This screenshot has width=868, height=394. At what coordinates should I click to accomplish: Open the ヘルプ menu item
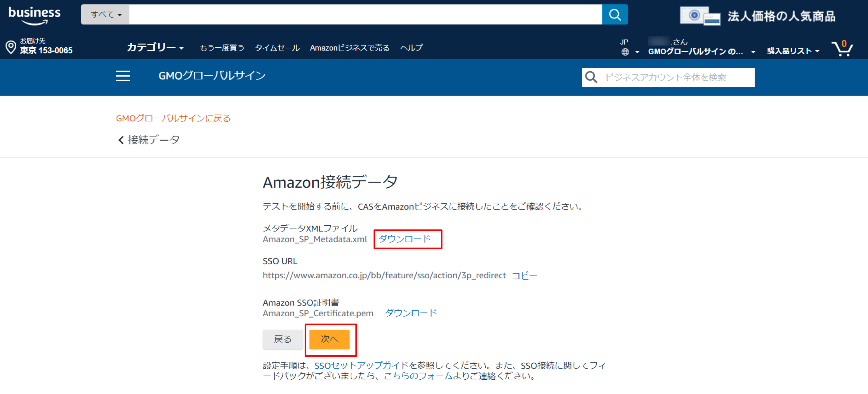click(x=411, y=48)
